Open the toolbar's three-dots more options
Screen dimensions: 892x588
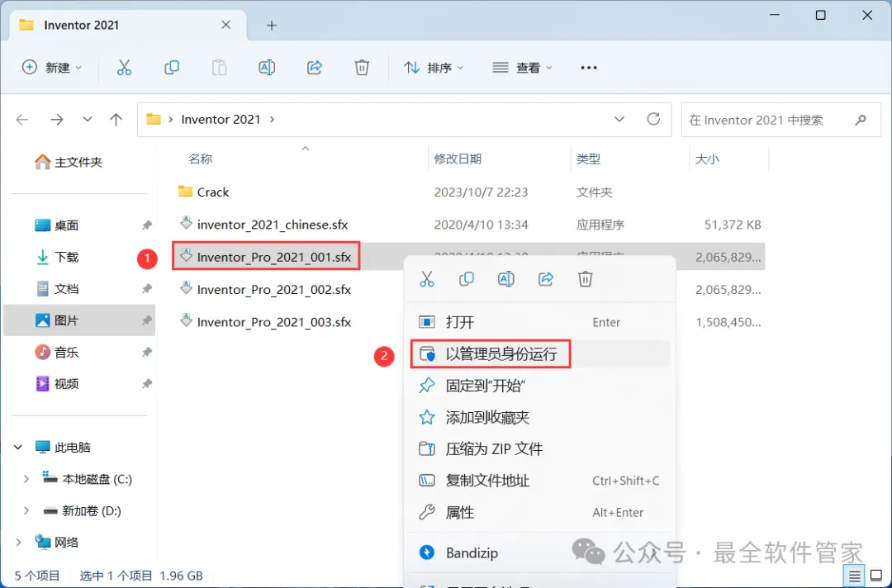coord(589,68)
